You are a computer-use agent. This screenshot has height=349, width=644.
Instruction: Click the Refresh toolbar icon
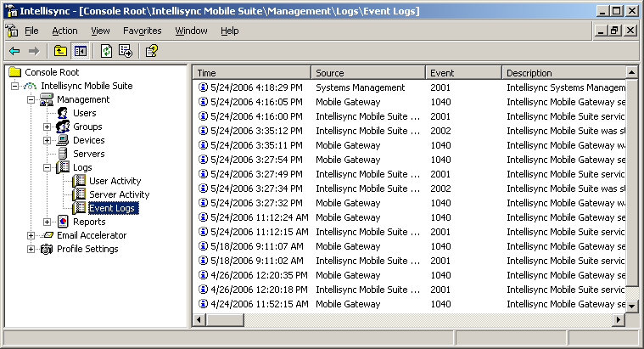pyautogui.click(x=106, y=51)
